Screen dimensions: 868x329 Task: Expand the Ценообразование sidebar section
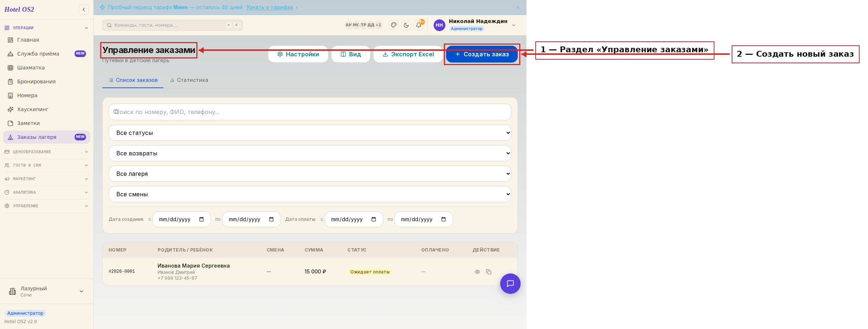pos(46,152)
